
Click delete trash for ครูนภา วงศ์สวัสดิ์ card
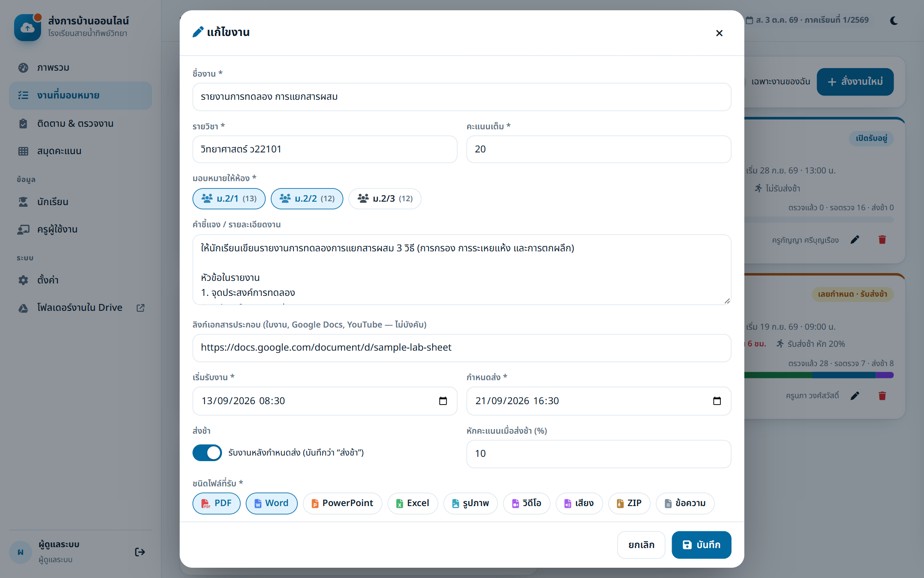click(x=882, y=396)
